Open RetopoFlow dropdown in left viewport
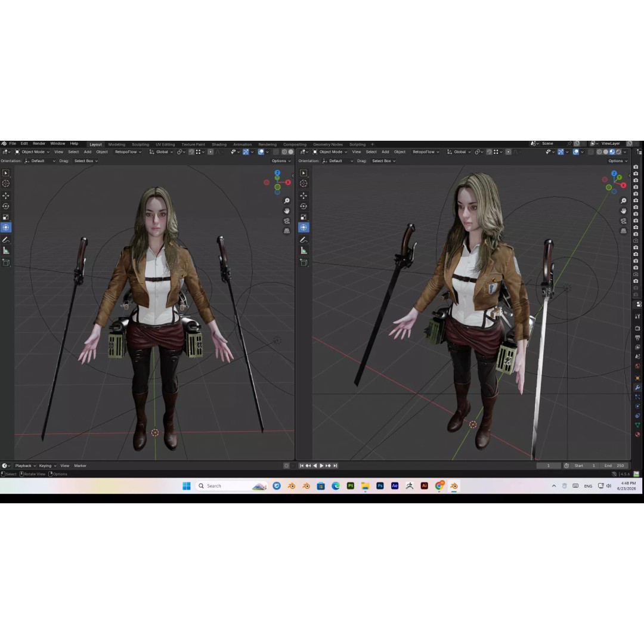644x644 pixels. (128, 152)
